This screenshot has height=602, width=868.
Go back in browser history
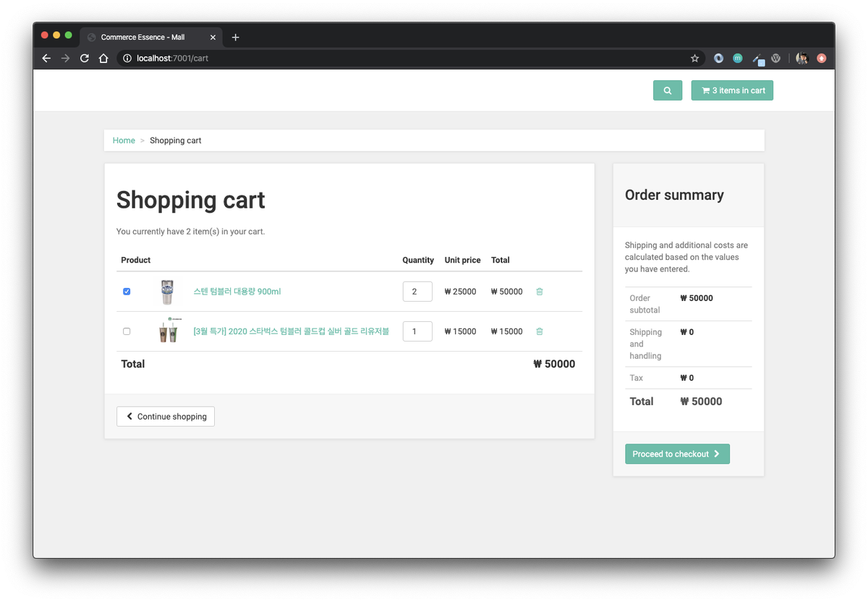[x=46, y=58]
